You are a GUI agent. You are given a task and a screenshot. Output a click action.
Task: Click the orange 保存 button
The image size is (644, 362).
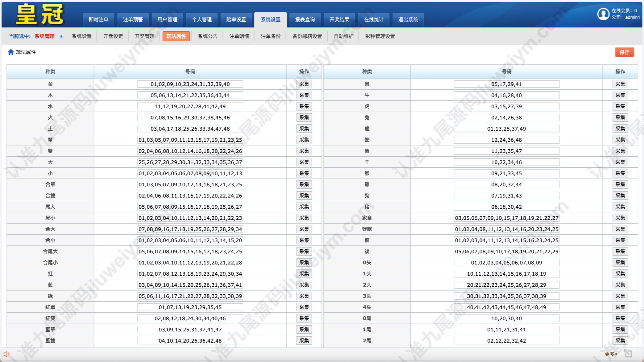(x=624, y=52)
